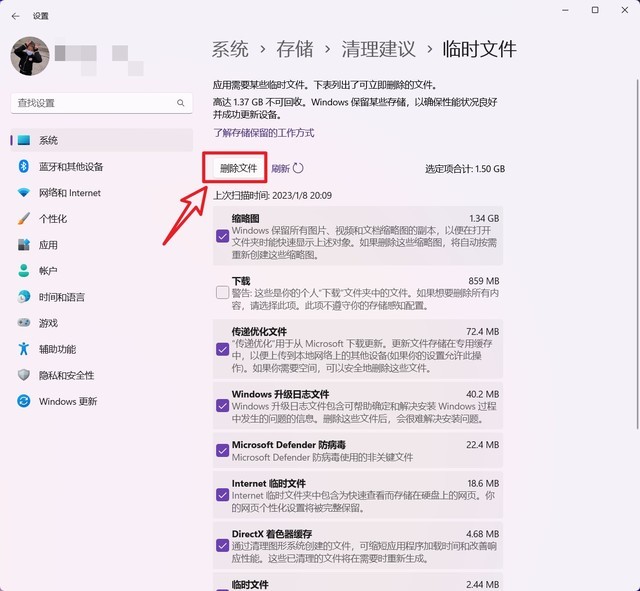Open 时间和语言 via its globe clock icon

point(24,296)
